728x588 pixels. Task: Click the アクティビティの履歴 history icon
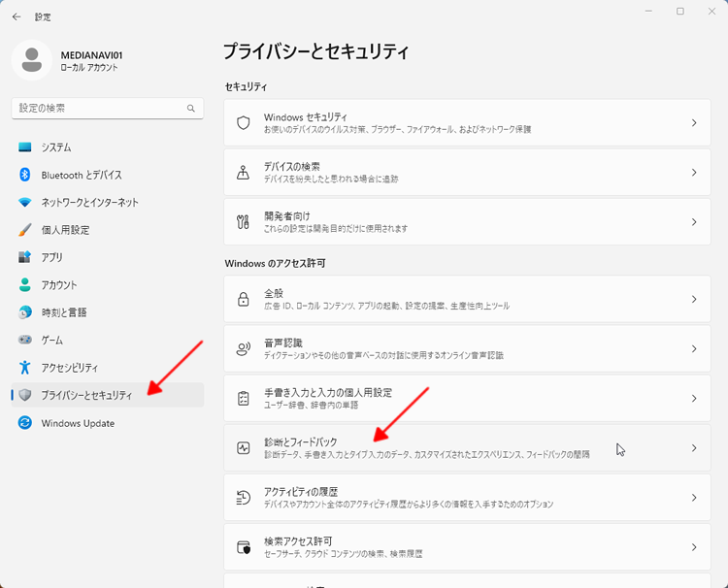coord(244,498)
